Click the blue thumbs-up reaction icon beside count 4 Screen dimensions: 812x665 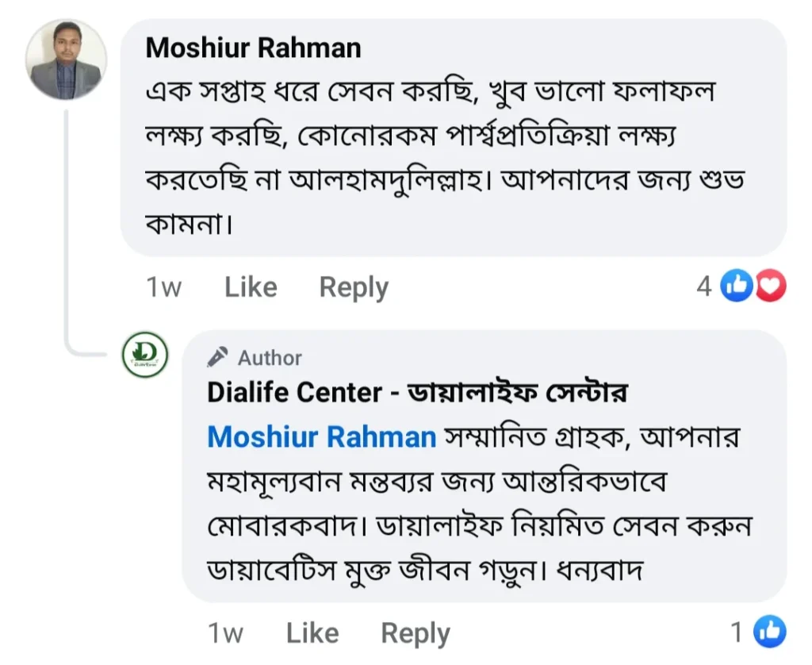736,286
